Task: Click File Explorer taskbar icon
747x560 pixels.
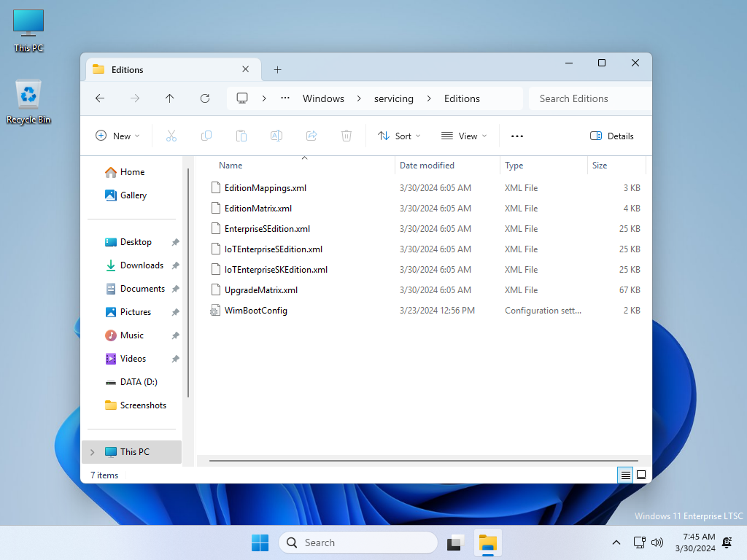Action: [488, 542]
